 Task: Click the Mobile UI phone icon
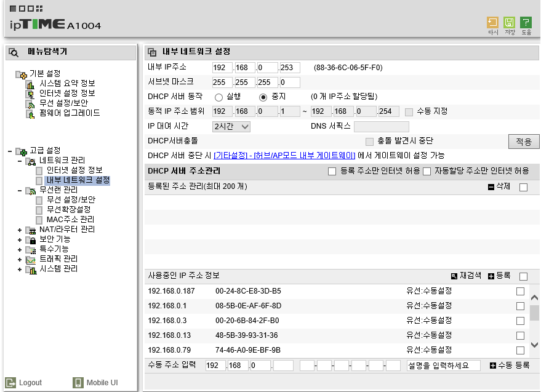click(78, 382)
